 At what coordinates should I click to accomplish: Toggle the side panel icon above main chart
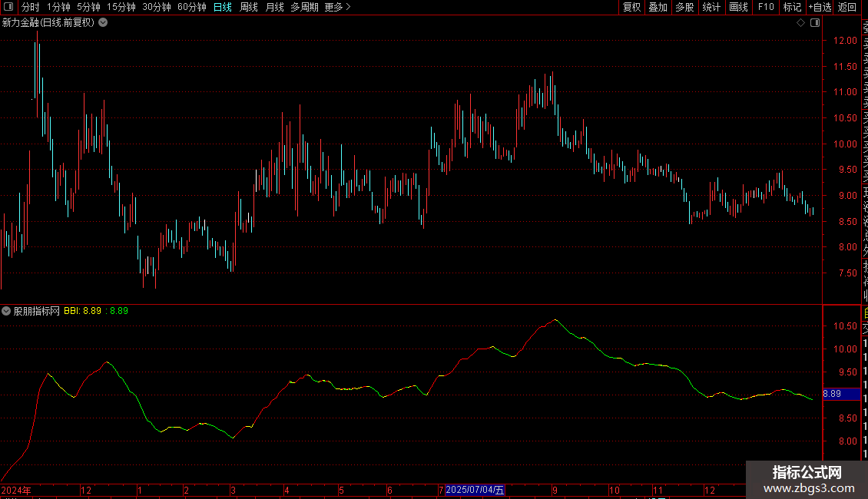815,22
